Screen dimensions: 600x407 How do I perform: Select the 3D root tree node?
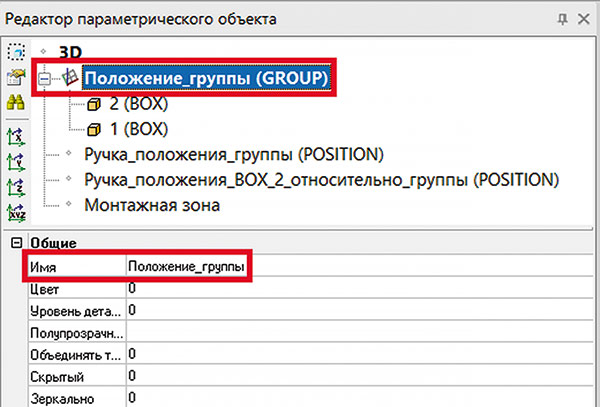pos(70,52)
